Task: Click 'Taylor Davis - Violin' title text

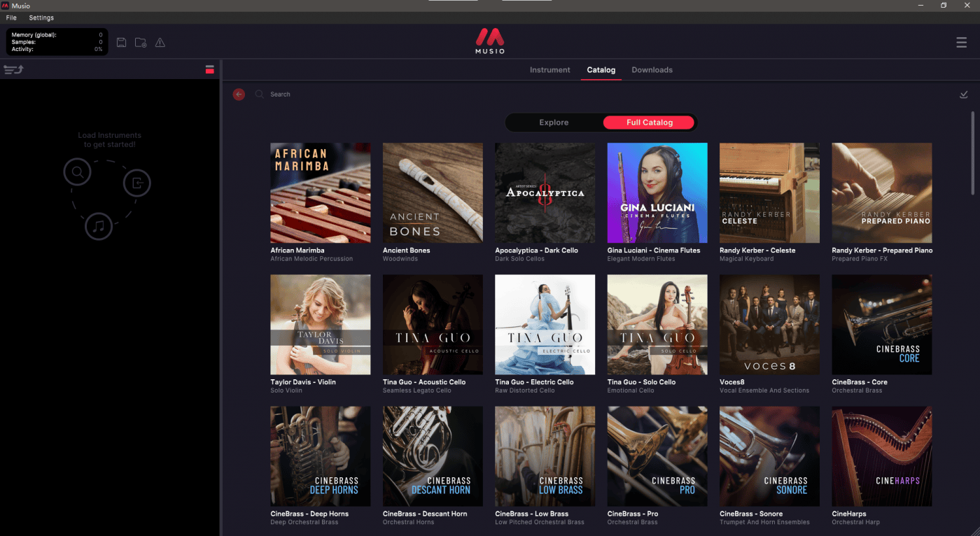Action: [x=304, y=382]
